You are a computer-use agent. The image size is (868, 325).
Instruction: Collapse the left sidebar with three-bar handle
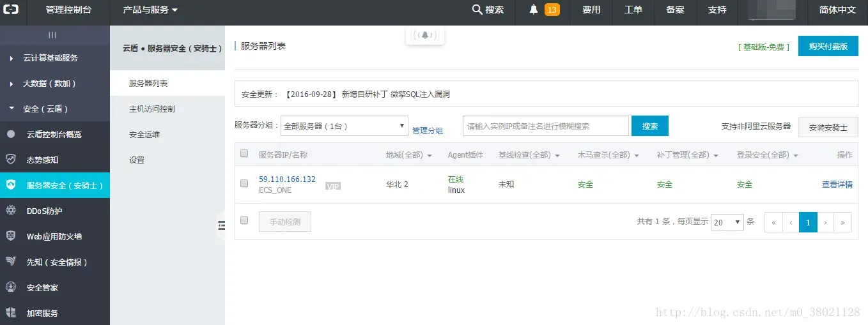(x=52, y=35)
